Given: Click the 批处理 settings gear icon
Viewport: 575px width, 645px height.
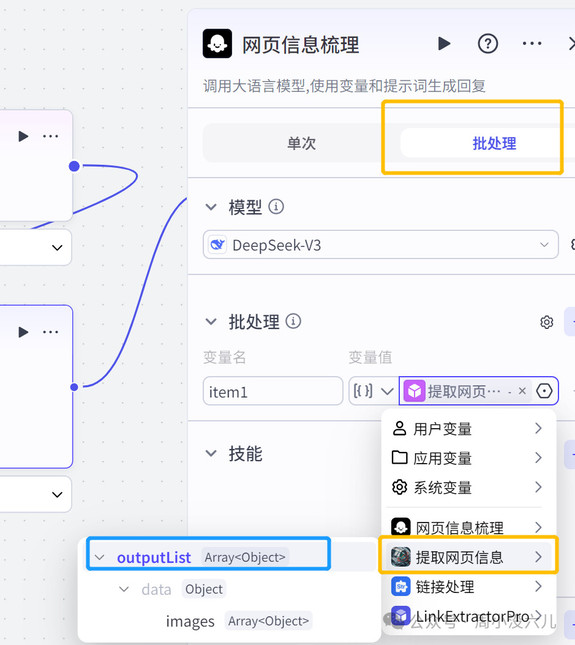Looking at the screenshot, I should pos(547,322).
